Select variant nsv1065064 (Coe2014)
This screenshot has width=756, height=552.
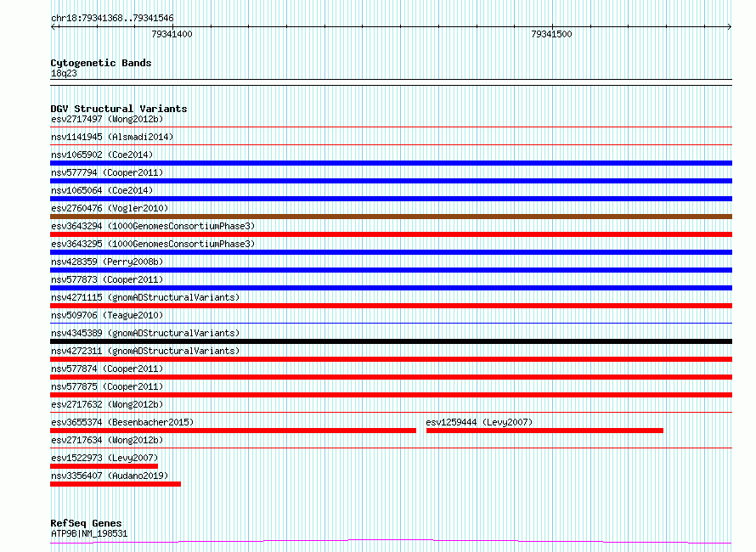tap(102, 190)
